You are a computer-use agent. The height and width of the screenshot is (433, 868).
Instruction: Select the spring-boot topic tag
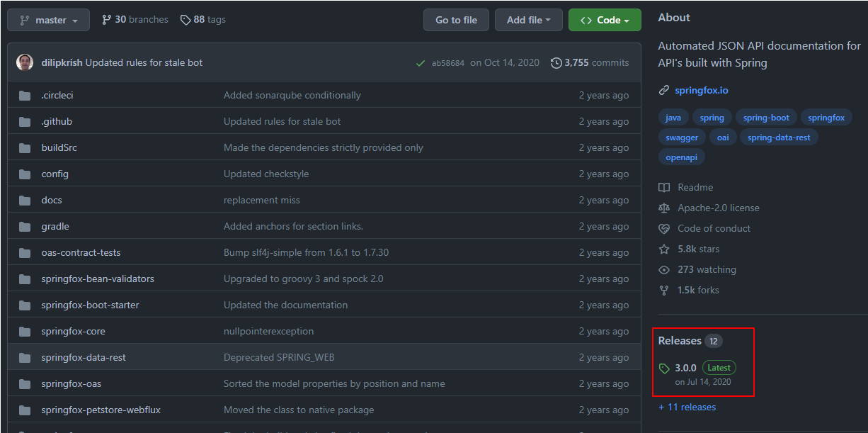click(x=766, y=118)
